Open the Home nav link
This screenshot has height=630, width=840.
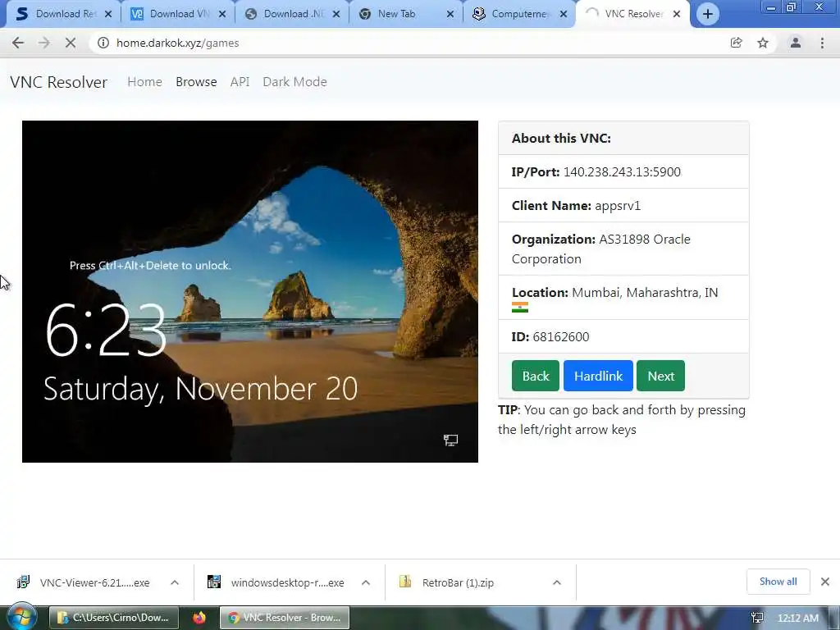pyautogui.click(x=144, y=82)
